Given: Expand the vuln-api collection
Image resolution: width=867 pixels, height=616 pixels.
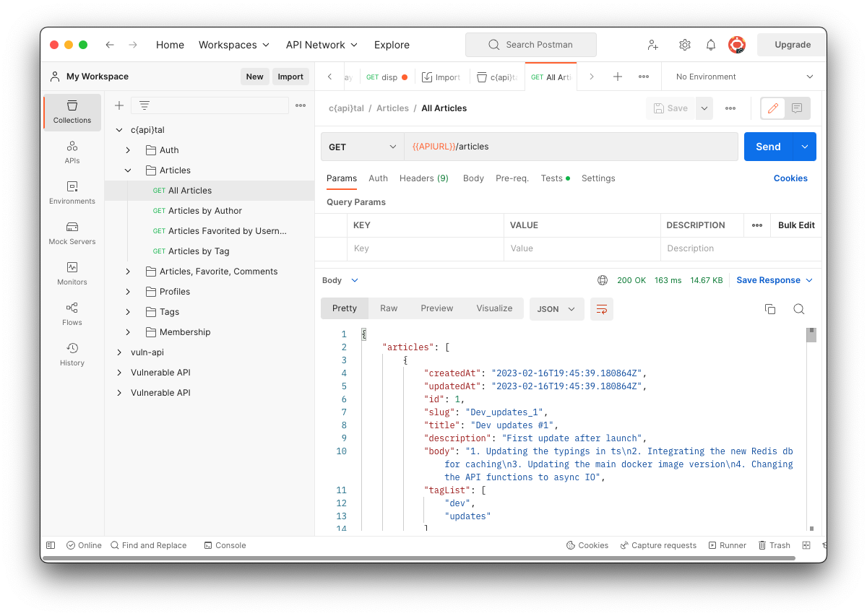Looking at the screenshot, I should pos(119,352).
